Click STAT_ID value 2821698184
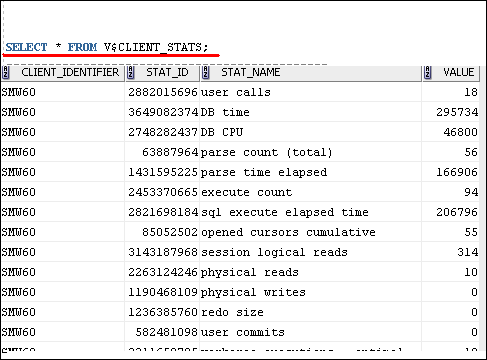487x360 pixels. tap(163, 212)
